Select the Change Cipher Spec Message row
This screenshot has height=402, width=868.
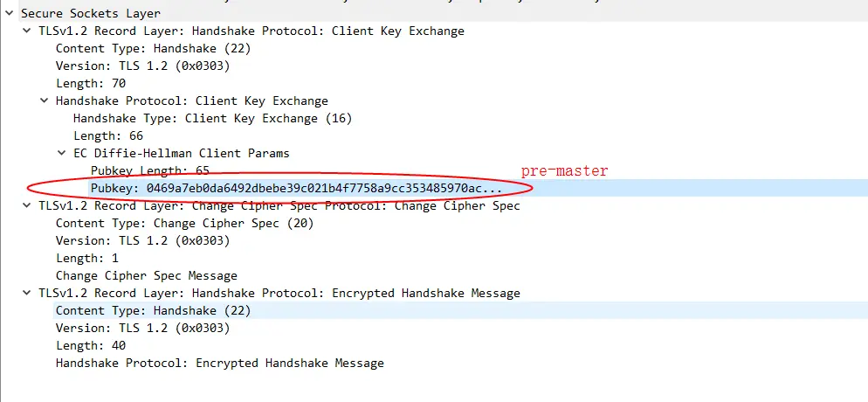tap(147, 276)
